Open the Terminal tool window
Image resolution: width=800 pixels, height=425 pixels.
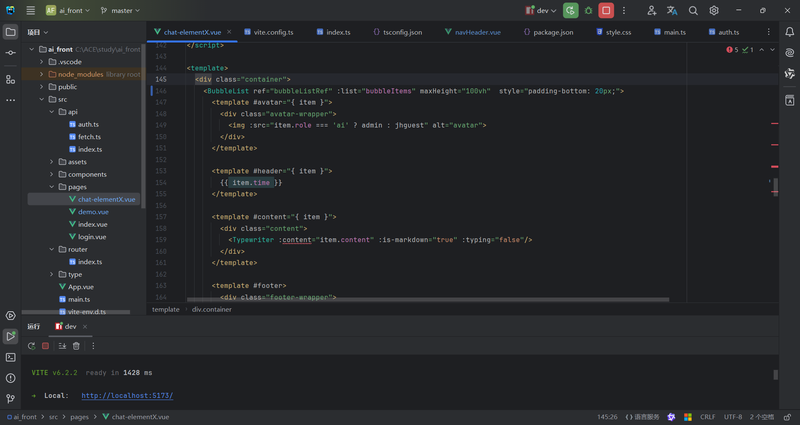(10, 357)
